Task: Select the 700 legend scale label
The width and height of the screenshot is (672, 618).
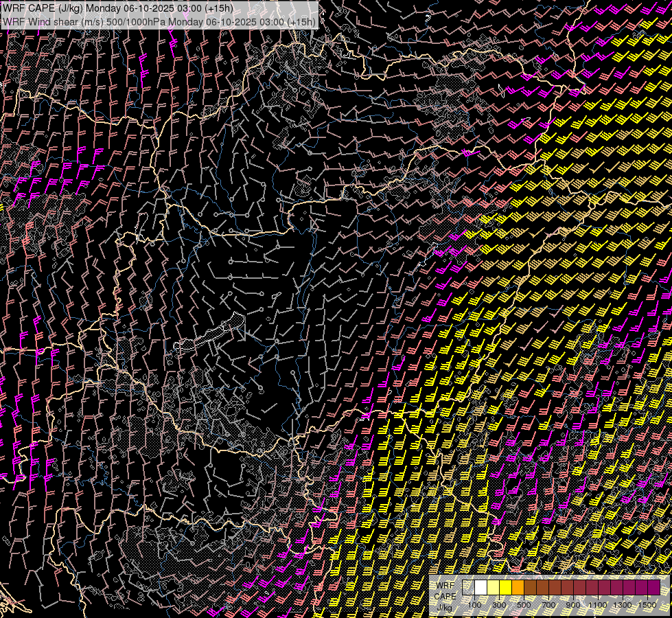Action: (548, 605)
